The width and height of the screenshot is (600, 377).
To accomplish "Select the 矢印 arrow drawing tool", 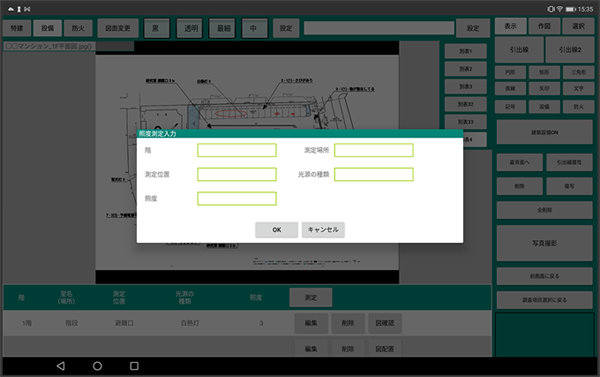I will pos(544,88).
